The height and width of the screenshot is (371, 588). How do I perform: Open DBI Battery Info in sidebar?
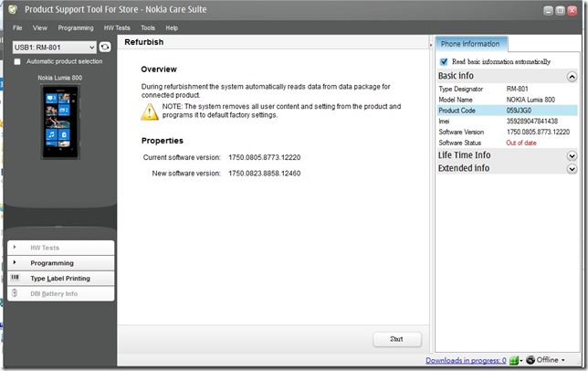(61, 293)
